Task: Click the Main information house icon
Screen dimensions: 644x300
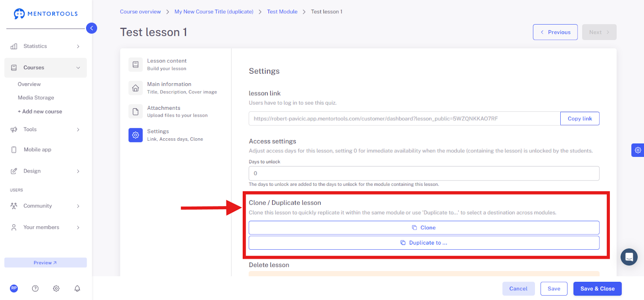Action: coord(136,88)
